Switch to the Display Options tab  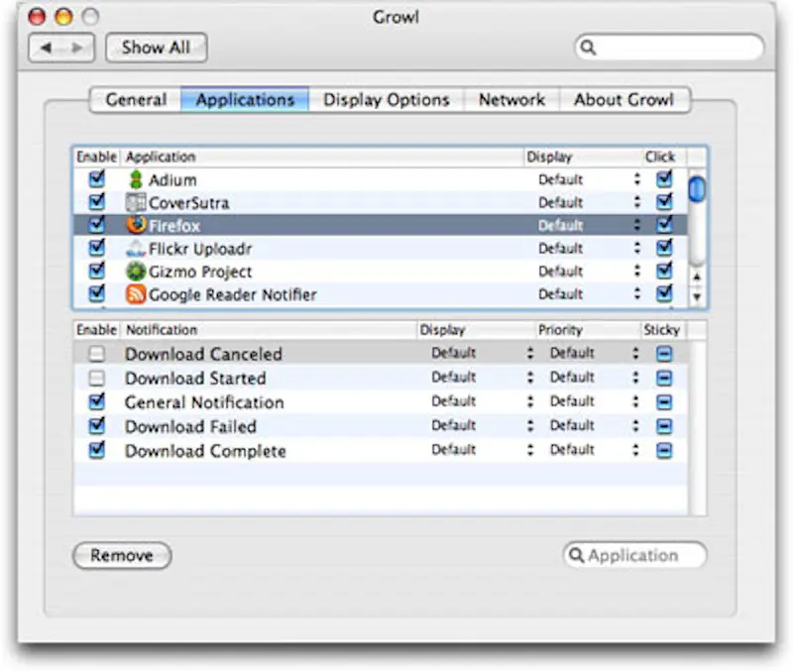(385, 99)
